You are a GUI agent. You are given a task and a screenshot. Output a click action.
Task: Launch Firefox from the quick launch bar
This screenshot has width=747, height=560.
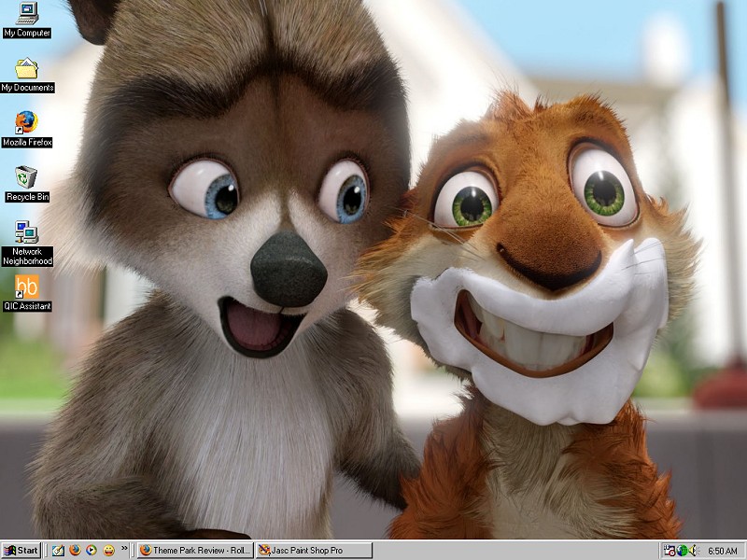75,551
